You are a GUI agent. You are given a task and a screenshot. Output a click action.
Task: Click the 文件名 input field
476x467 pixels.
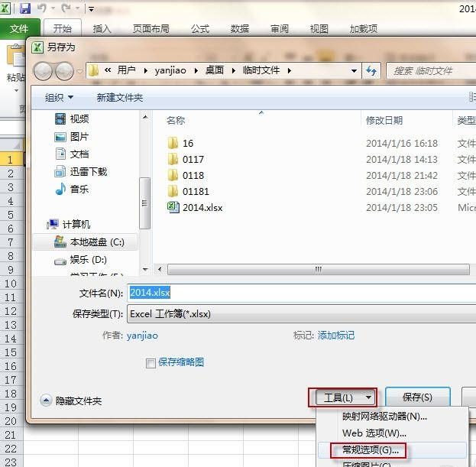click(x=302, y=293)
